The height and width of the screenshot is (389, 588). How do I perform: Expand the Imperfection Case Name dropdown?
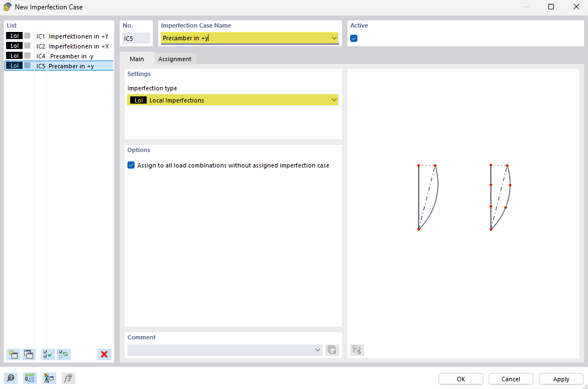coord(334,38)
